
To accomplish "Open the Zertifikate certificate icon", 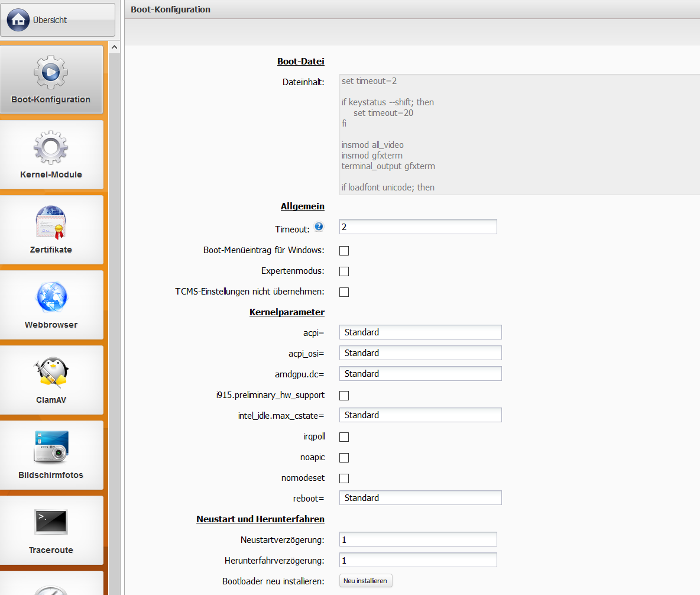I will pyautogui.click(x=51, y=222).
